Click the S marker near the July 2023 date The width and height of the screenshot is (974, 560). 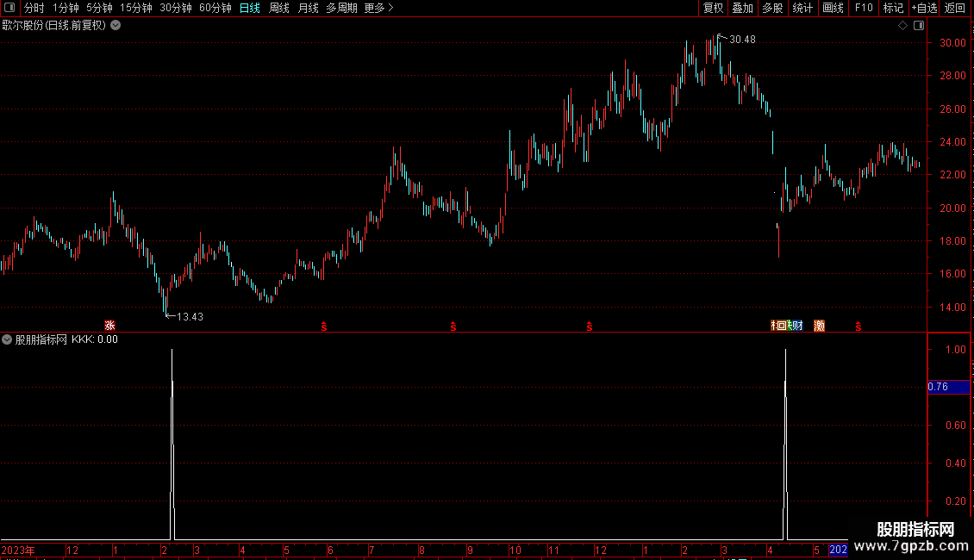click(x=453, y=327)
